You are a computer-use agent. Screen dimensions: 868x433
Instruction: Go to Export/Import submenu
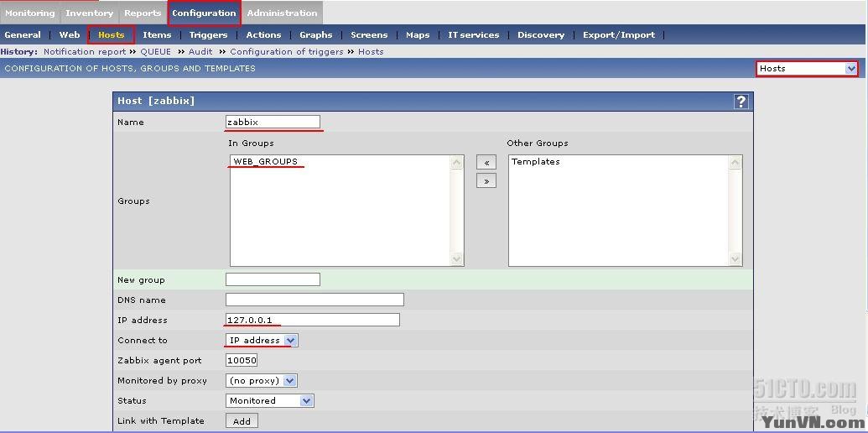point(619,35)
